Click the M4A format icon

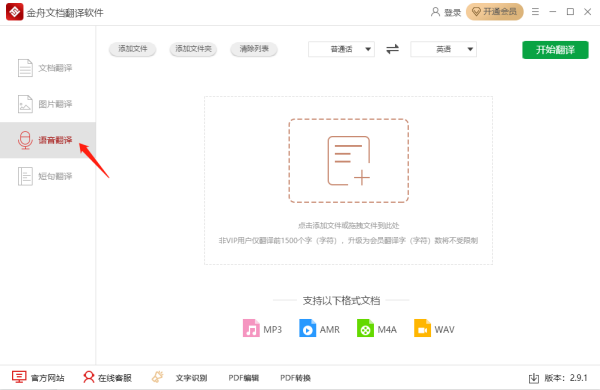pos(365,328)
